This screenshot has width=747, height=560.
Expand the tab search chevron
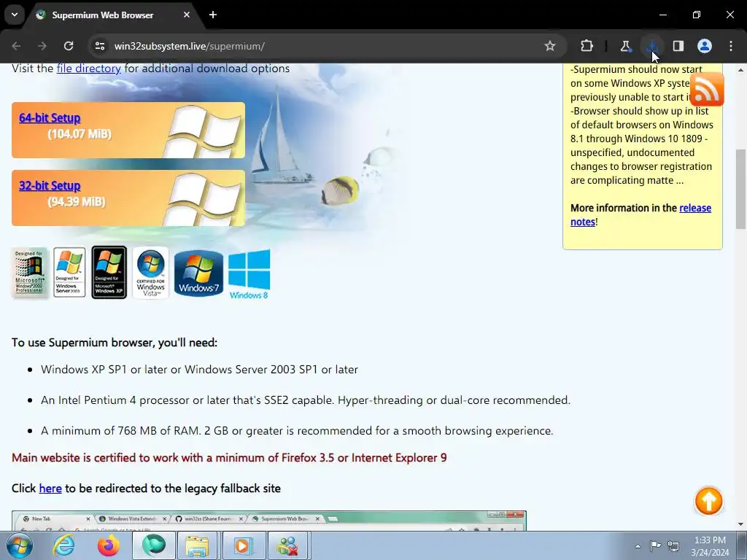click(x=15, y=15)
